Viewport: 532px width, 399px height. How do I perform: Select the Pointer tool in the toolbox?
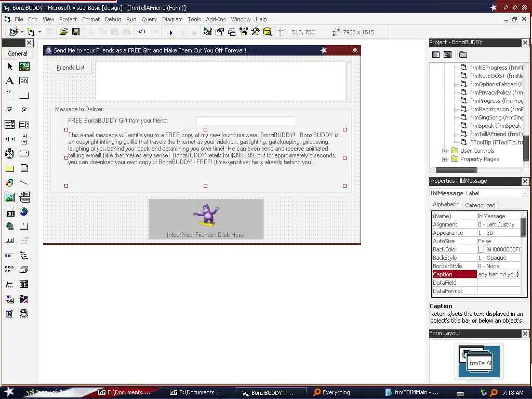10,66
